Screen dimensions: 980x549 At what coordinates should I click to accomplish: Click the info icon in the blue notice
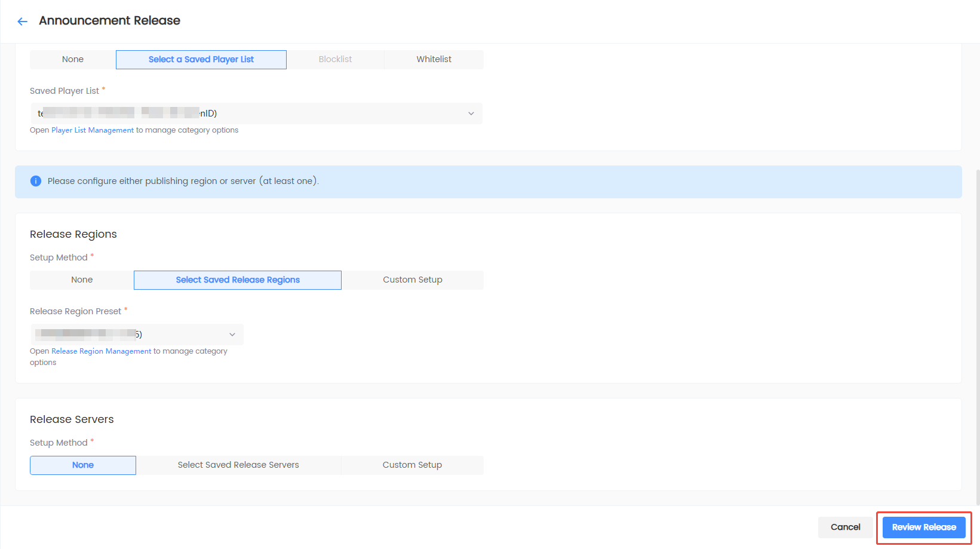click(36, 181)
